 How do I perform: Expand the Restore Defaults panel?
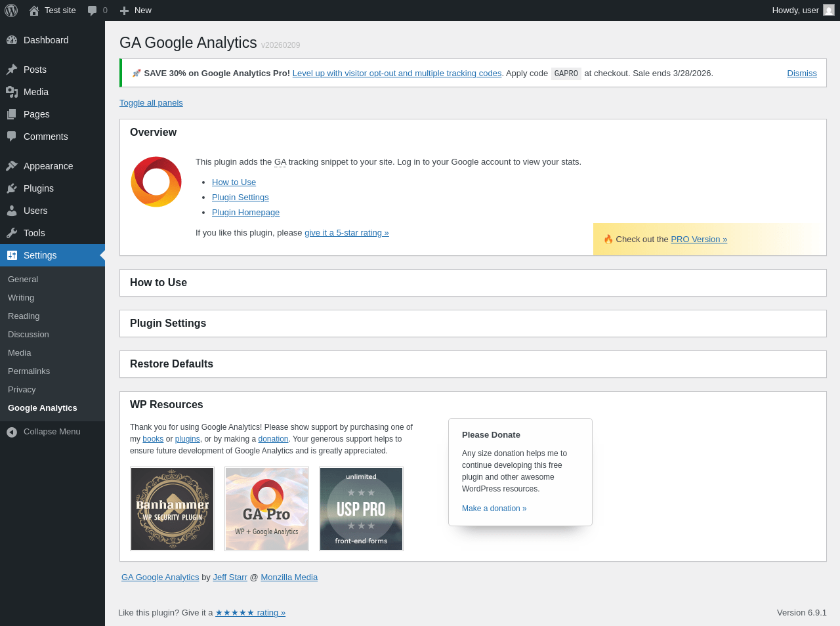point(171,364)
